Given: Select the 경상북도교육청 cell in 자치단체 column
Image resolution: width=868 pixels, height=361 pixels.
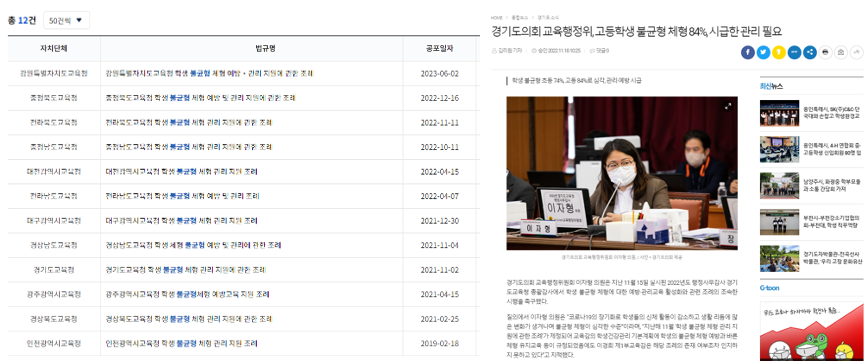Looking at the screenshot, I should (x=54, y=319).
